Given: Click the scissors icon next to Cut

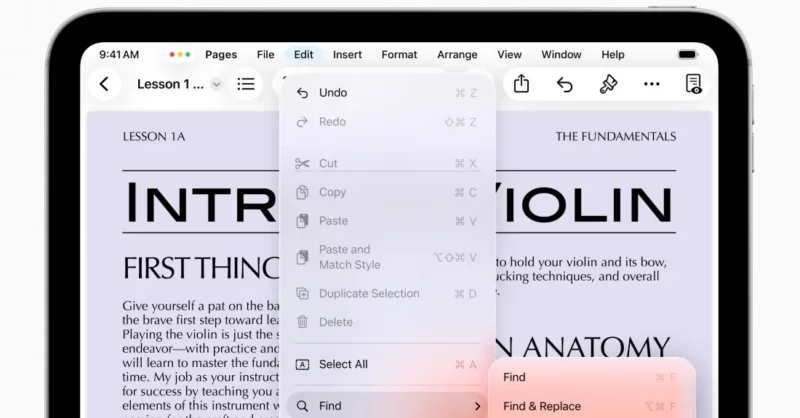Looking at the screenshot, I should pos(302,163).
